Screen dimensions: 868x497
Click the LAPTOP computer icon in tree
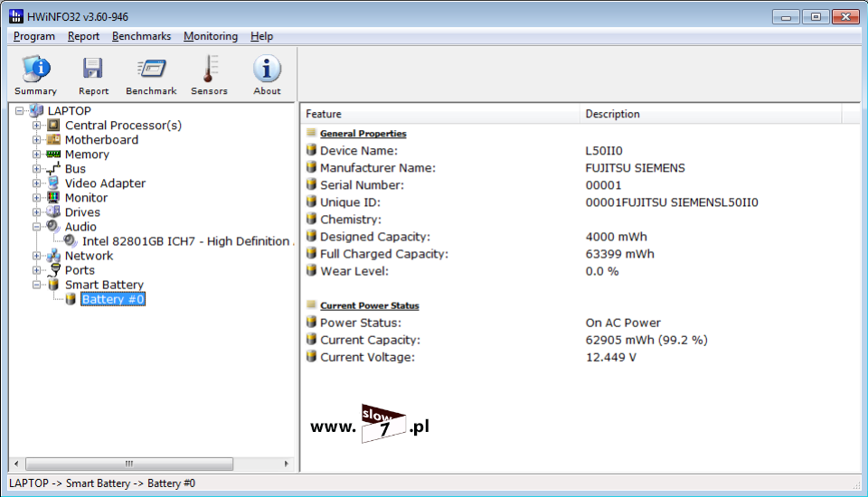tap(36, 110)
